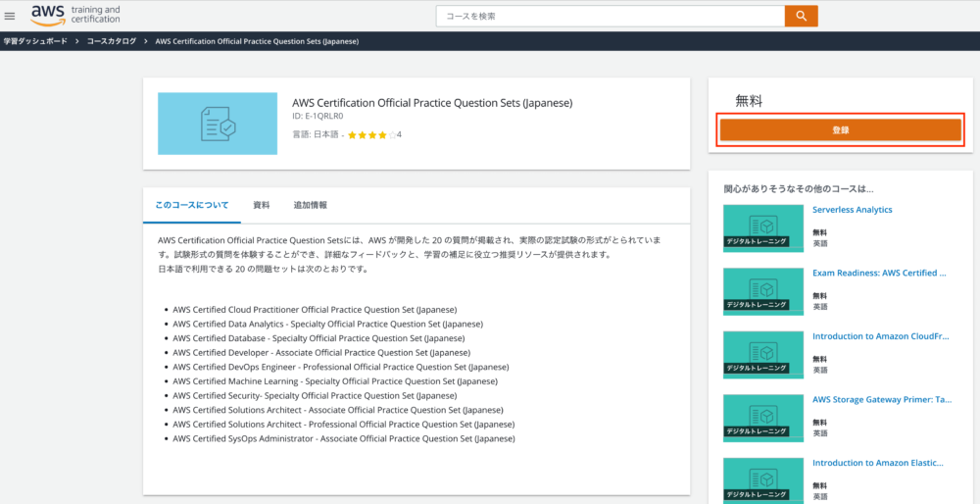Click the Solutions Architect - Professional list item

[x=344, y=425]
